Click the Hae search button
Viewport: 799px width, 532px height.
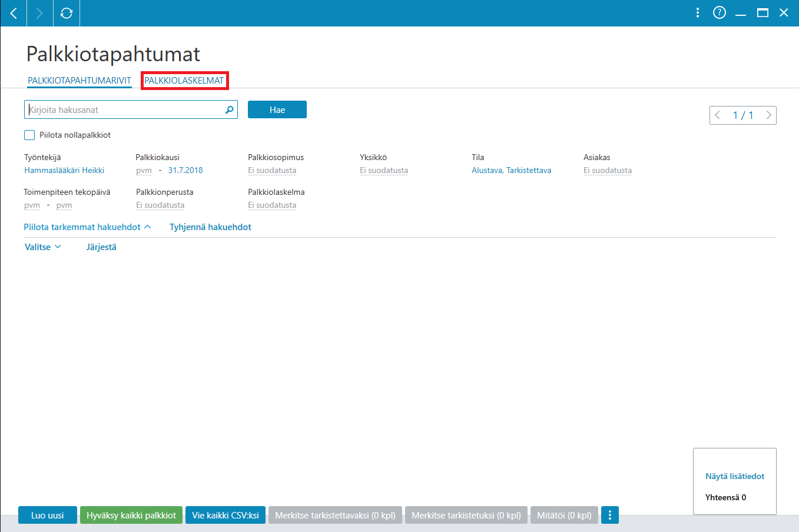click(277, 109)
